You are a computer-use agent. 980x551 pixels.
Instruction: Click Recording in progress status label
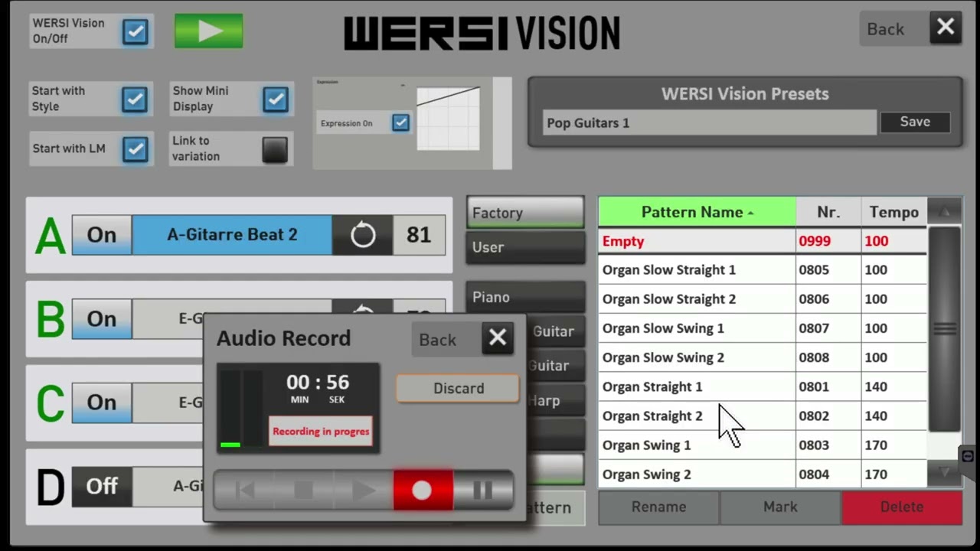(322, 431)
